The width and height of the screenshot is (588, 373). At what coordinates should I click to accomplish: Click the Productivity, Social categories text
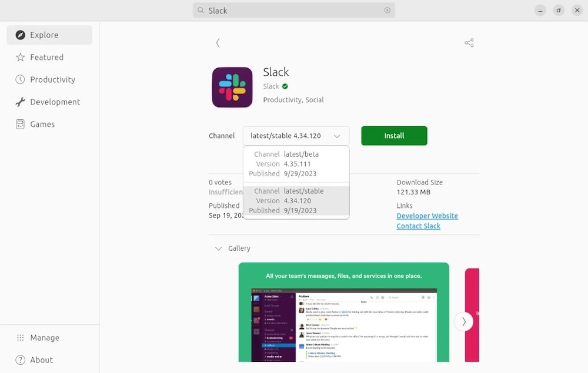click(293, 100)
